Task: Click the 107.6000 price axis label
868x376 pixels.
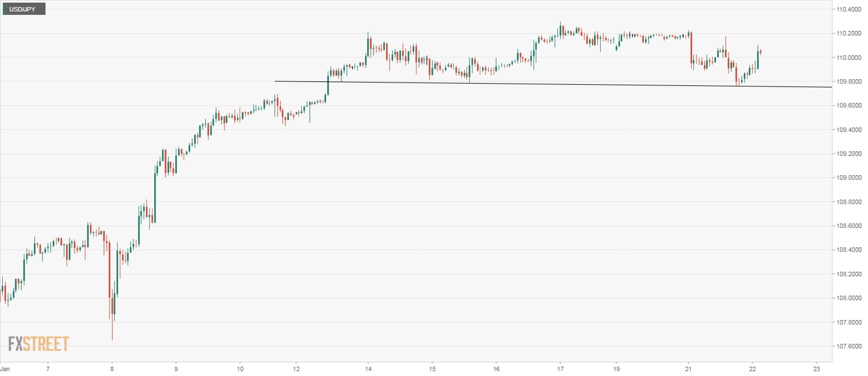Action: [x=849, y=346]
